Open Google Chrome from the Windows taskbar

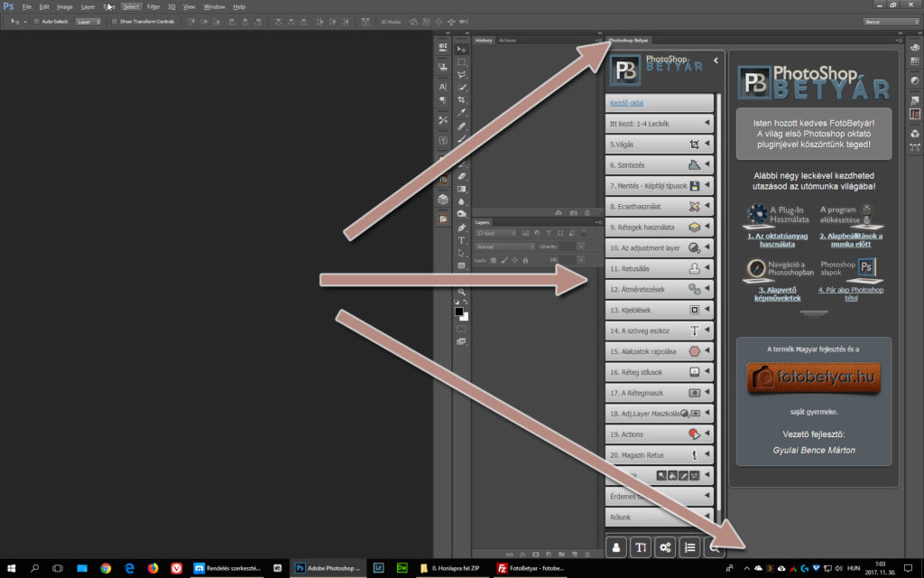click(106, 568)
